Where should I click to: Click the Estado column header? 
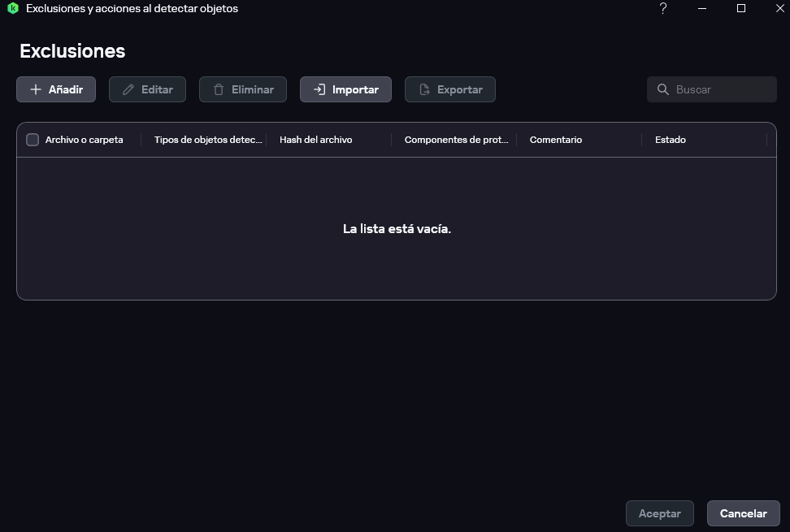click(x=671, y=140)
